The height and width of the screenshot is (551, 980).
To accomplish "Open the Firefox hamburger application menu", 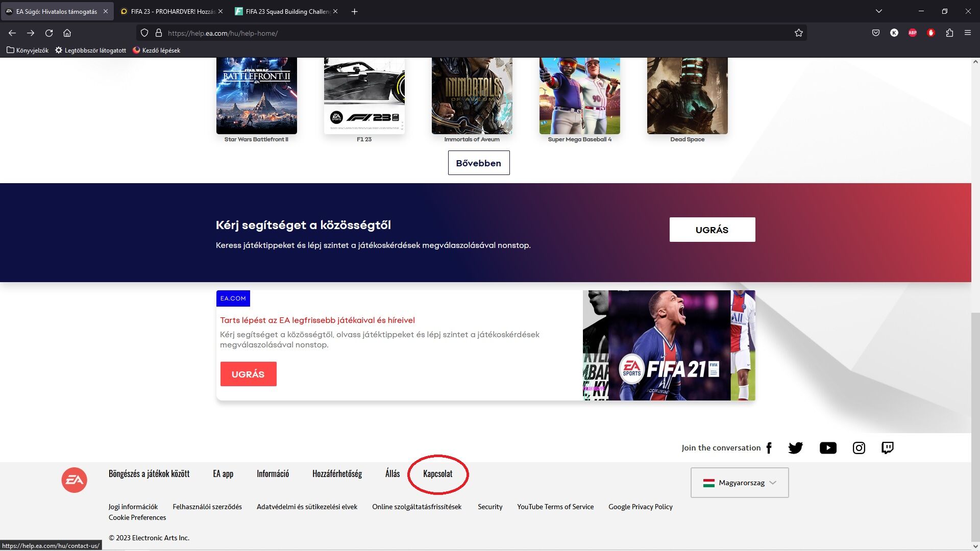I will (x=968, y=33).
